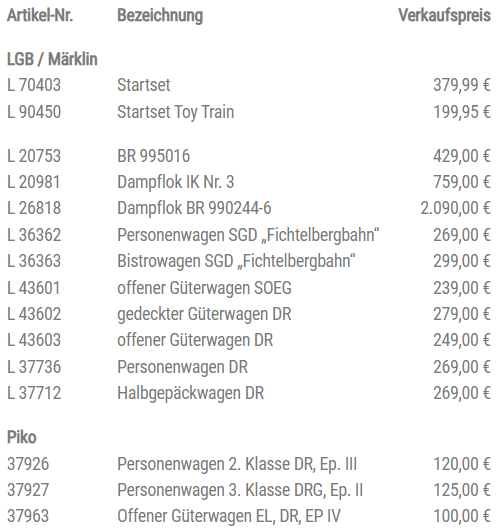The height and width of the screenshot is (531, 498).
Task: Click Piko article number 37963
Action: [28, 516]
